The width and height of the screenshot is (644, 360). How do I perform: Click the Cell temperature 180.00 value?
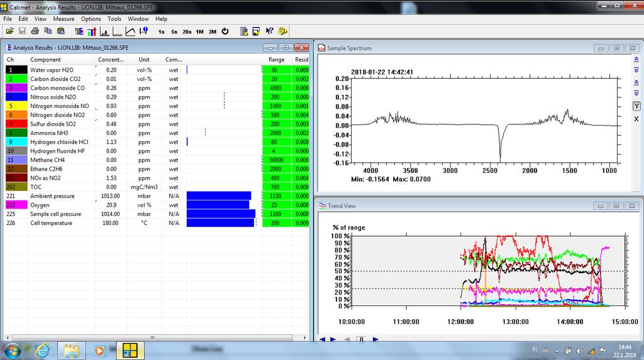(x=111, y=223)
